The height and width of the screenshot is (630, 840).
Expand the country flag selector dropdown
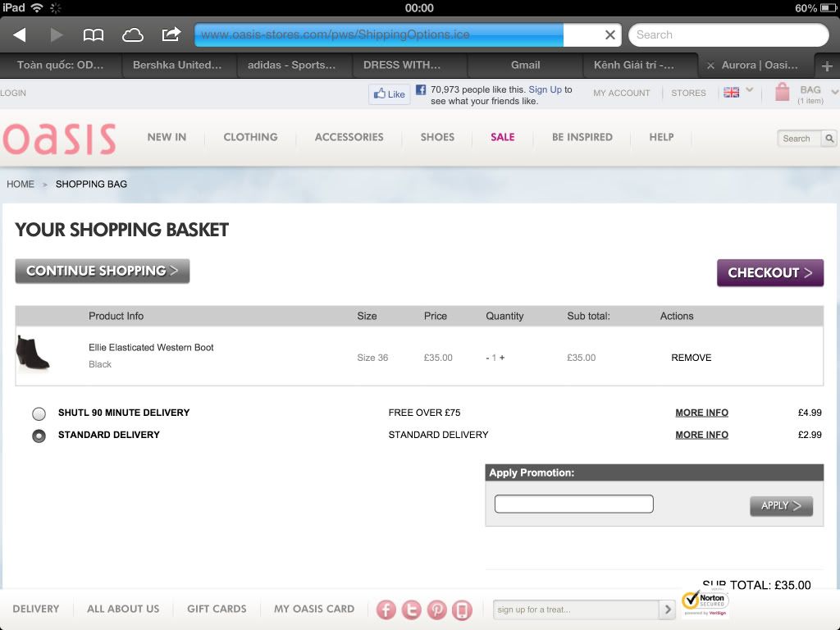pyautogui.click(x=749, y=91)
